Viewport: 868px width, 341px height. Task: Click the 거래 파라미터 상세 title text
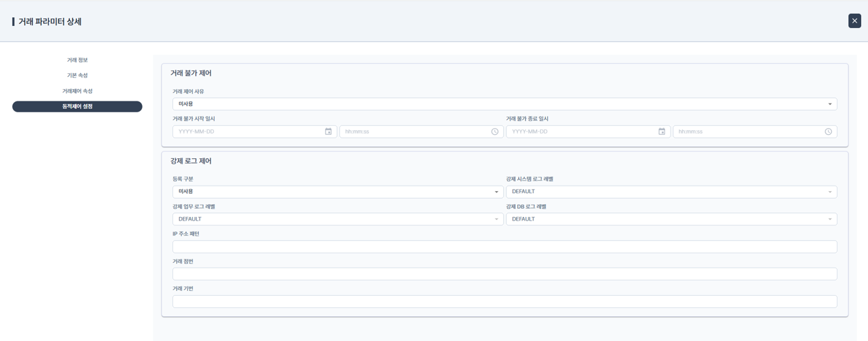pyautogui.click(x=50, y=22)
